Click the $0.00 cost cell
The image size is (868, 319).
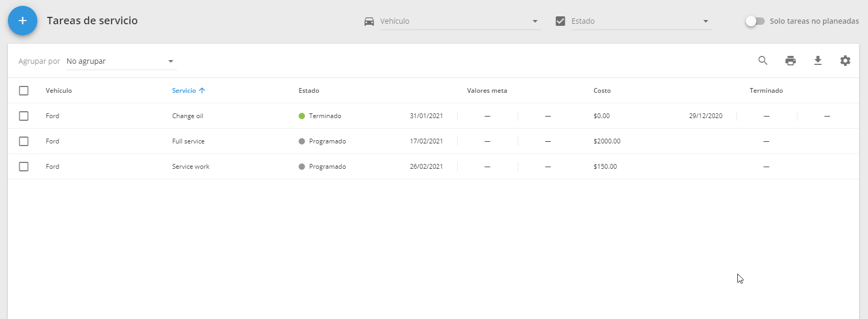coord(601,116)
